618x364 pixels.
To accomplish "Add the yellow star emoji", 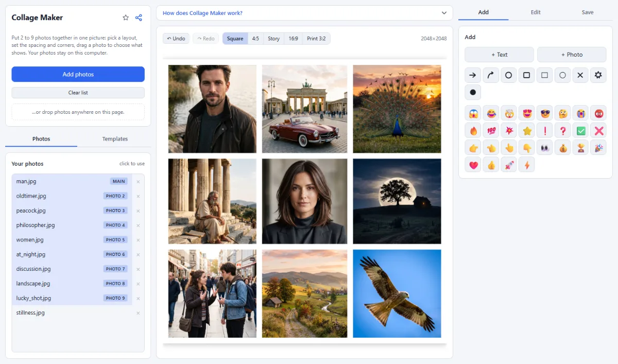I will (526, 131).
